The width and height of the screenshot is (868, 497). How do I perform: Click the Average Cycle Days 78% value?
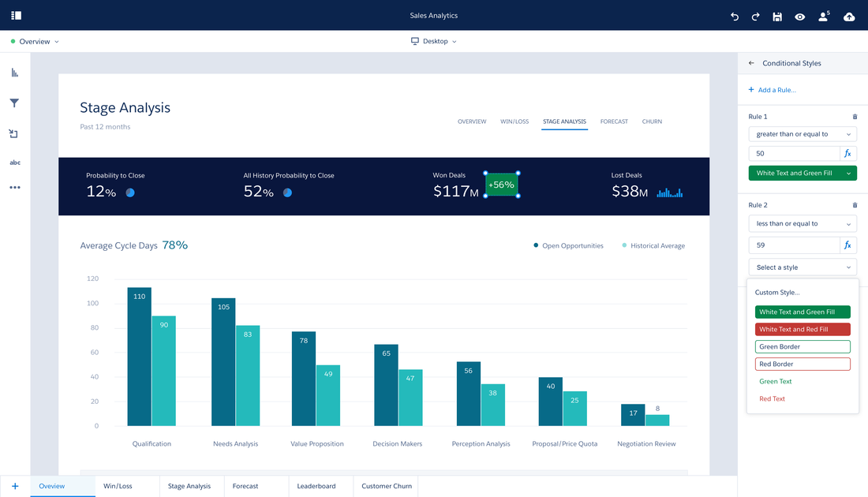tap(175, 245)
